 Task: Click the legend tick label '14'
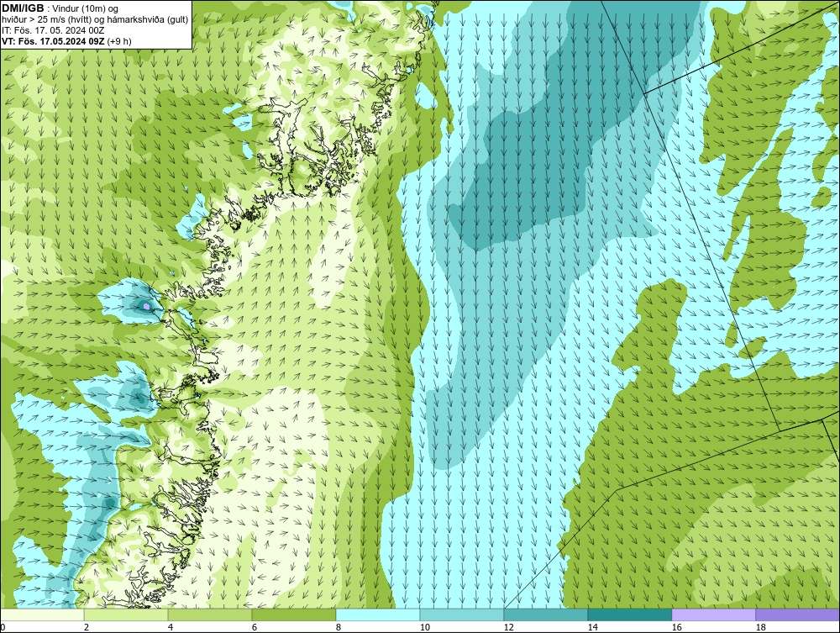tap(592, 627)
